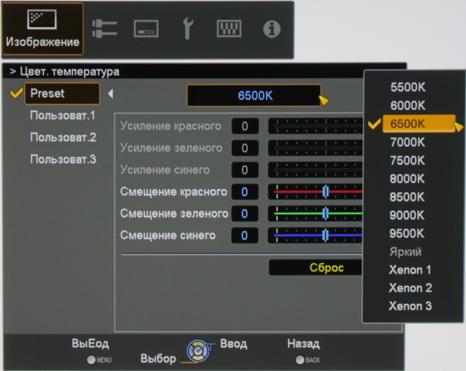Click the Цвет. температура breadcrumb title
Viewport: 466px width, 371px height.
(69, 72)
